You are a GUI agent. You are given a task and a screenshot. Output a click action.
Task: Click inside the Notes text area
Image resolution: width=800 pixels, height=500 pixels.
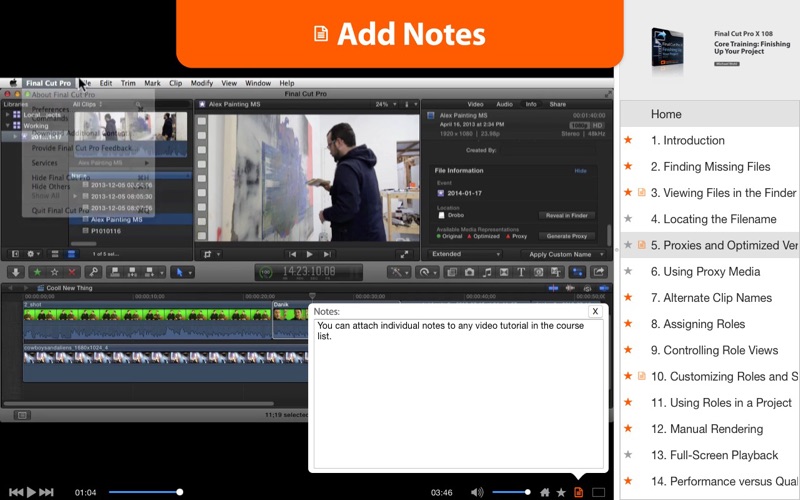[458, 394]
